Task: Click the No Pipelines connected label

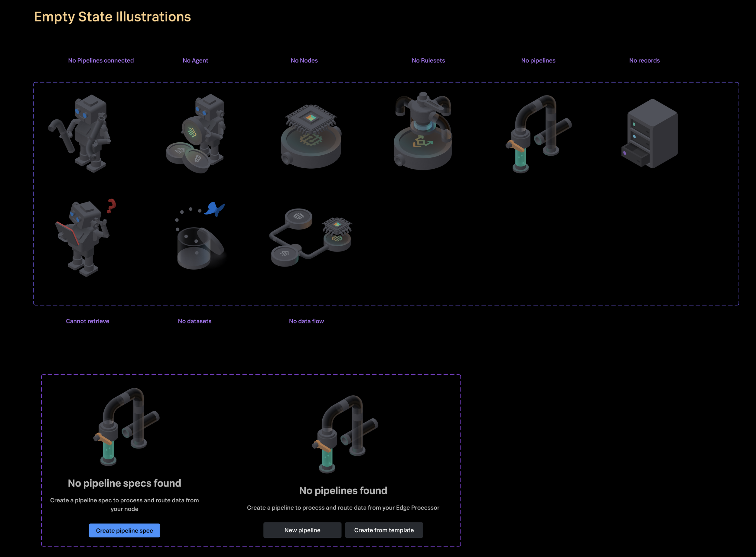Action: [x=101, y=61]
